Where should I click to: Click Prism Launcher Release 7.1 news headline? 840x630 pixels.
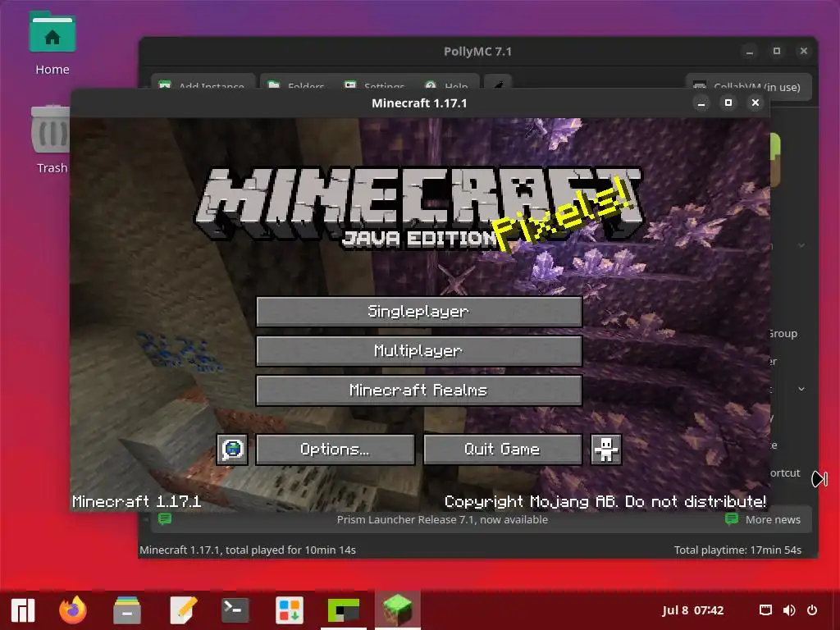pos(442,519)
